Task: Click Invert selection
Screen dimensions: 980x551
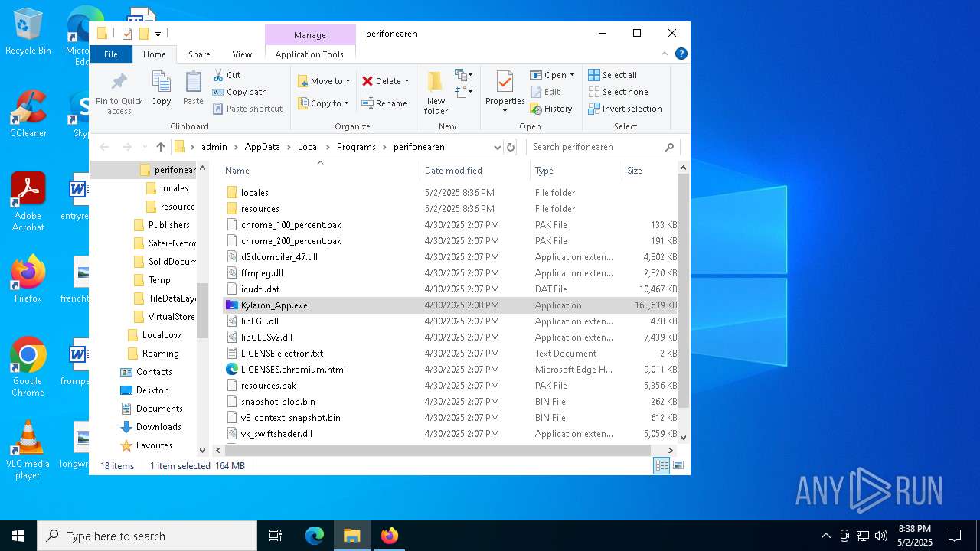Action: tap(625, 109)
